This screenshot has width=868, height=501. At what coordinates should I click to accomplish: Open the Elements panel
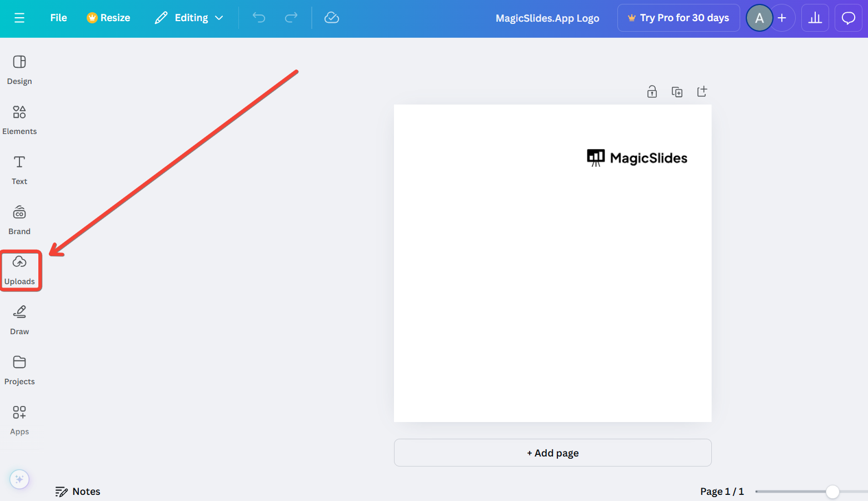pyautogui.click(x=19, y=120)
